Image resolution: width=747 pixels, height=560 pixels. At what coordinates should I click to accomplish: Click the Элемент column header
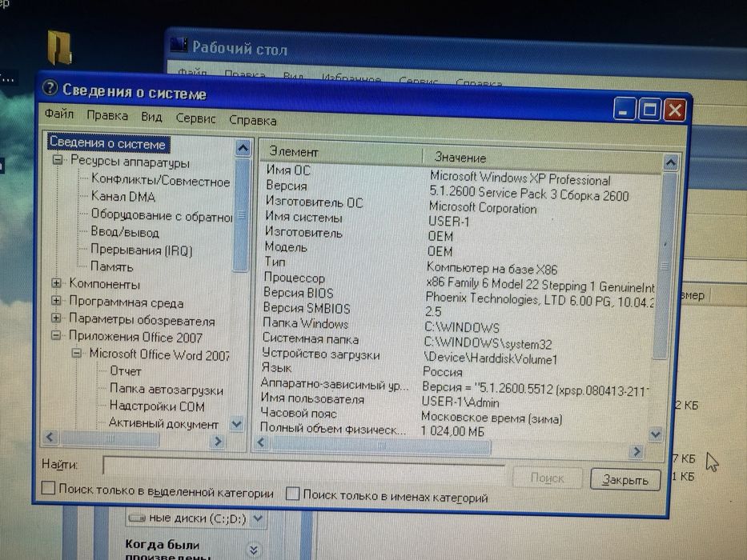tap(340, 152)
